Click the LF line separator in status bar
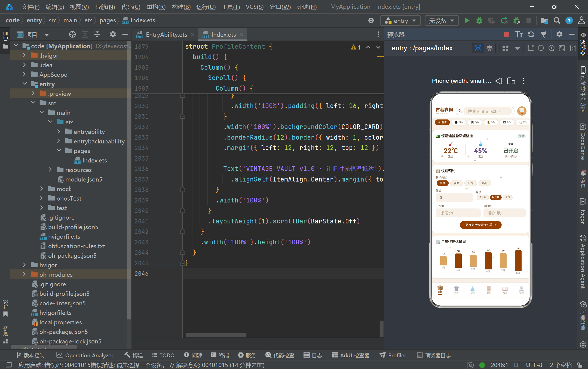588x369 pixels. (517, 365)
